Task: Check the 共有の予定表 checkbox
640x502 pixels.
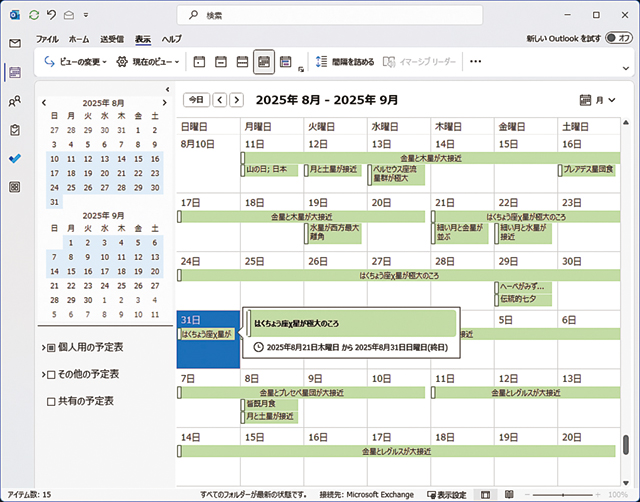Action: pyautogui.click(x=51, y=401)
